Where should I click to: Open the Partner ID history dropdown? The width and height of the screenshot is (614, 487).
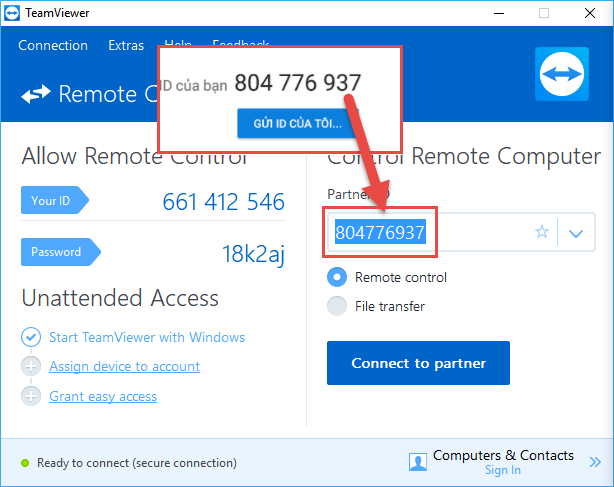(576, 233)
